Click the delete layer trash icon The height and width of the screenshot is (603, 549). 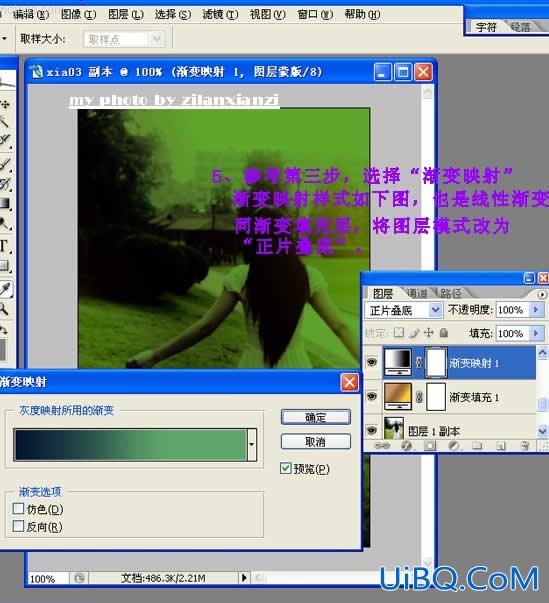click(524, 445)
